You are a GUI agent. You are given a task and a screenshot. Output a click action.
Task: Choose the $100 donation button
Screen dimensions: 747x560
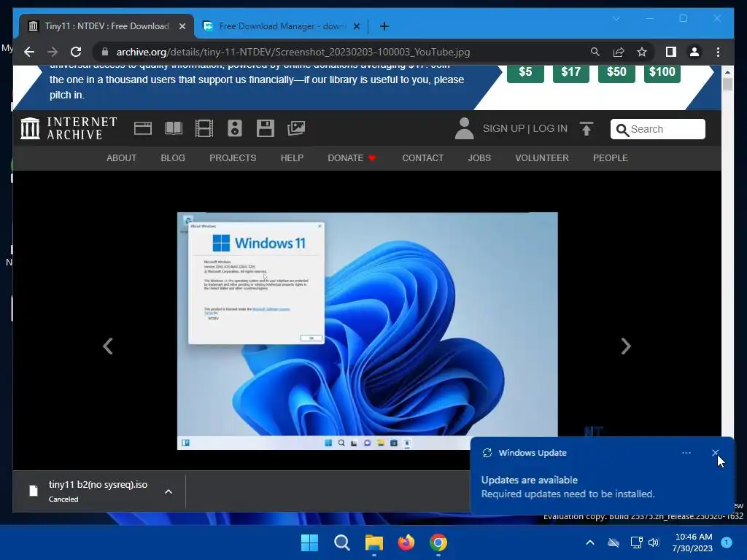(x=662, y=72)
